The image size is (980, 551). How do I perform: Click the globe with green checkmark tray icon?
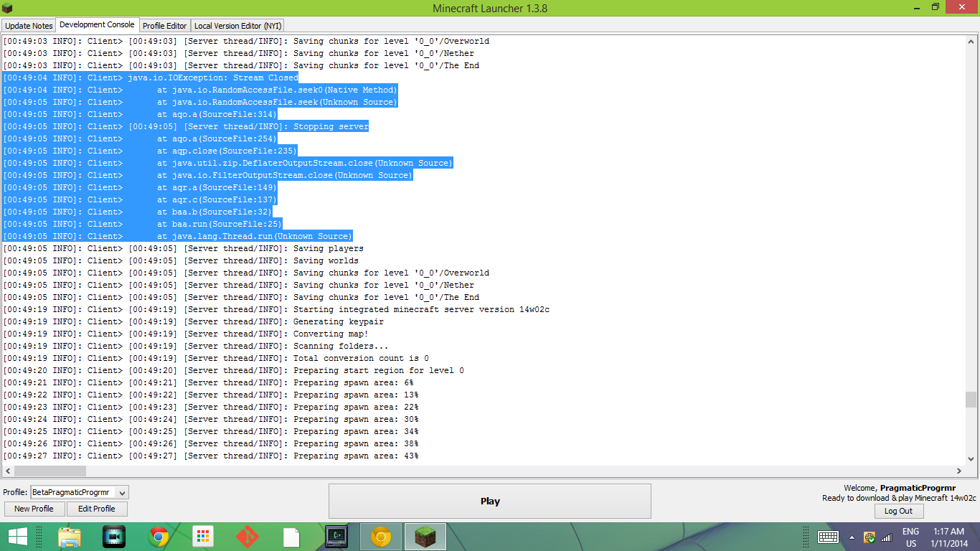click(870, 537)
